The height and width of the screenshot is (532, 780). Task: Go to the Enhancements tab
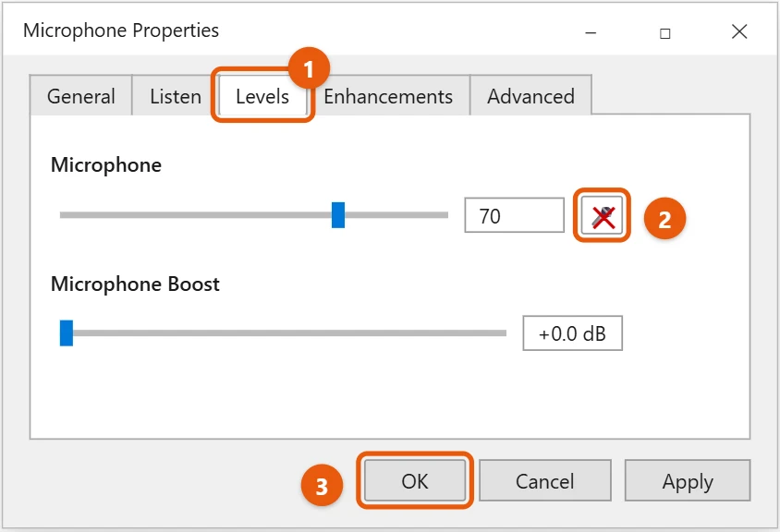tap(388, 96)
